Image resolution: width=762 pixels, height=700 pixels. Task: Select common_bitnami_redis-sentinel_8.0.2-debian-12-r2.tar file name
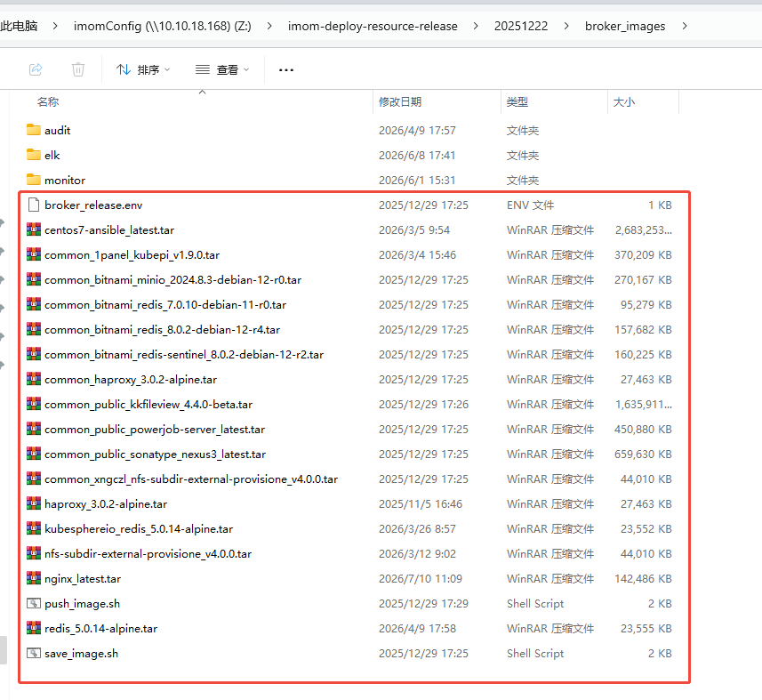click(184, 354)
